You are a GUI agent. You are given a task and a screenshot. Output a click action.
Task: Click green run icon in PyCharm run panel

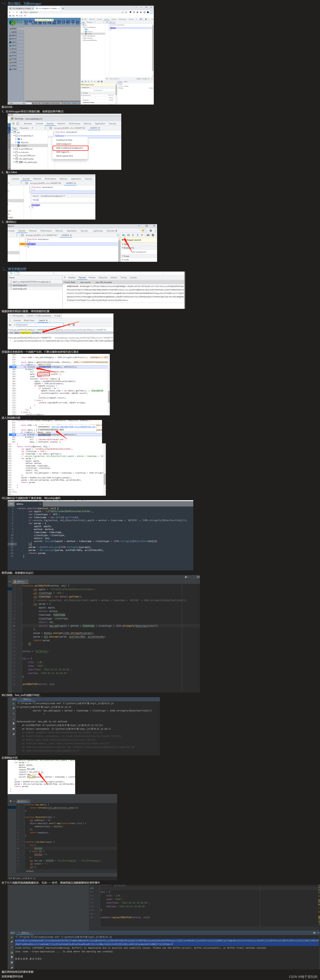pos(14,704)
